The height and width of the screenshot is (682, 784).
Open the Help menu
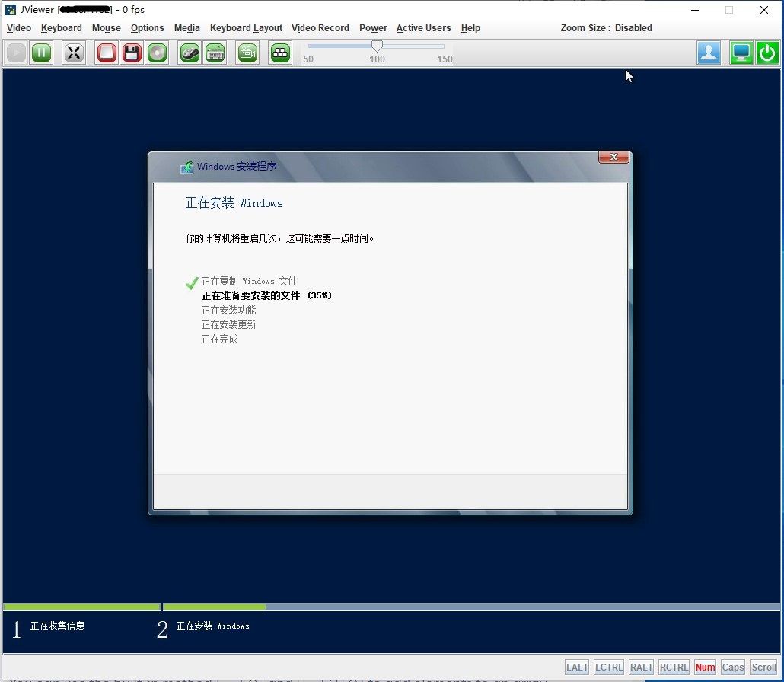click(470, 28)
